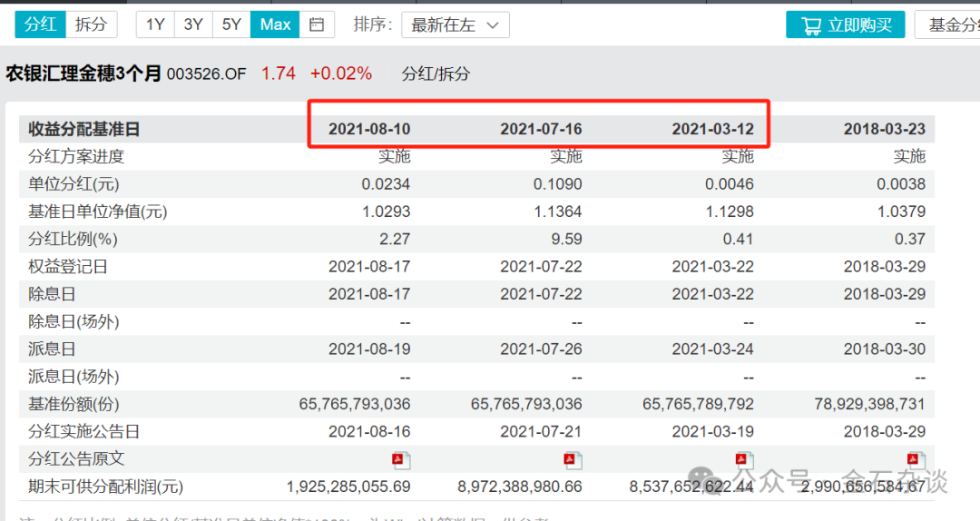Click the 期末可供分配利润(元) row label
The image size is (980, 521).
click(105, 487)
